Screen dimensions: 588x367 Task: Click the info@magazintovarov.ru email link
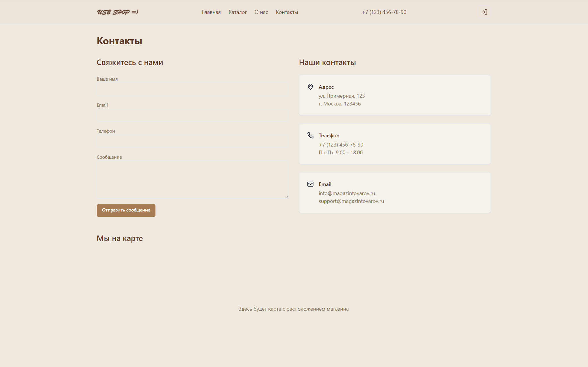click(x=347, y=193)
